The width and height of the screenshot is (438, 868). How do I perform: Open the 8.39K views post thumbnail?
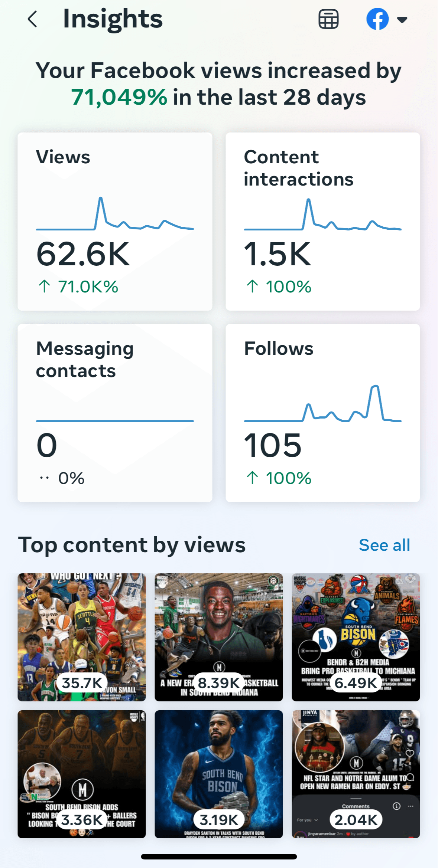[218, 637]
